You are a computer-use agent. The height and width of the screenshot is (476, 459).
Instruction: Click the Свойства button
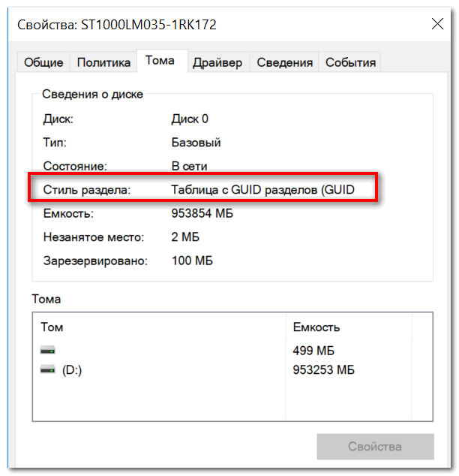click(x=375, y=447)
